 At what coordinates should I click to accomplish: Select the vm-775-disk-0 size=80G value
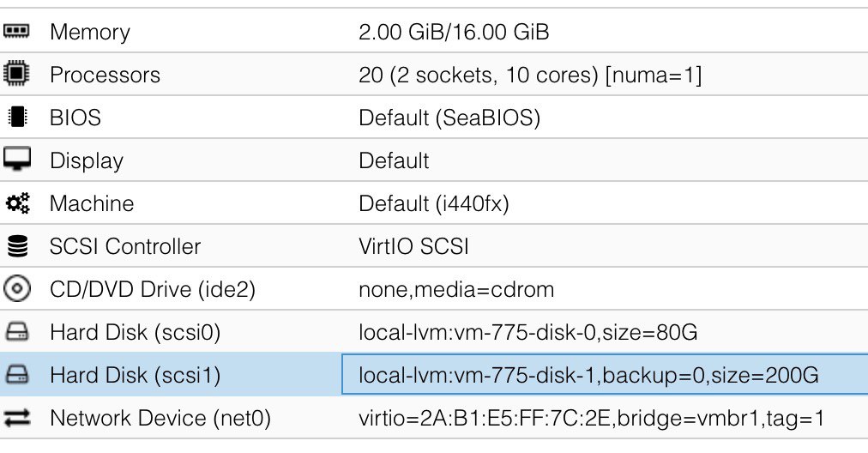[x=527, y=332]
